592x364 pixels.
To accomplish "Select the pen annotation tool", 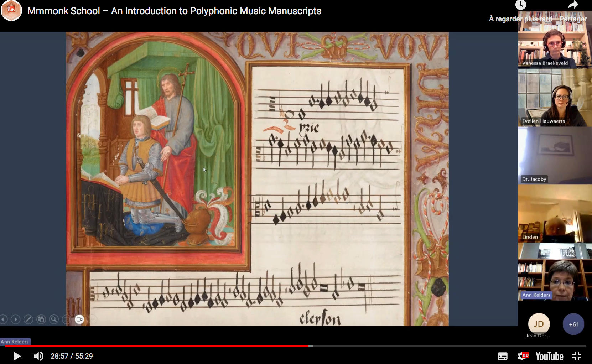I will [28, 319].
